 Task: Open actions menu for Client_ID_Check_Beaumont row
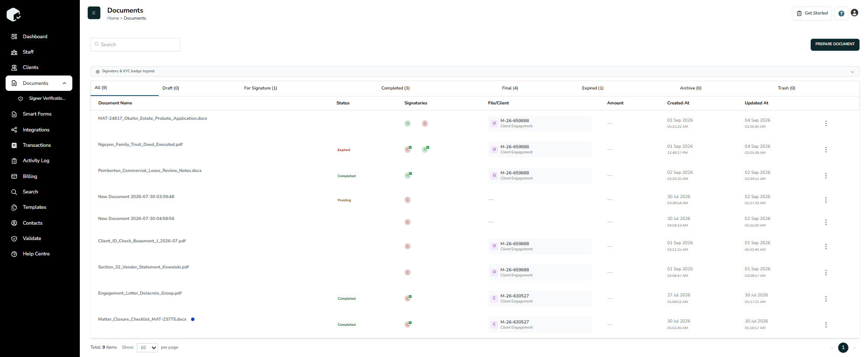pyautogui.click(x=826, y=247)
